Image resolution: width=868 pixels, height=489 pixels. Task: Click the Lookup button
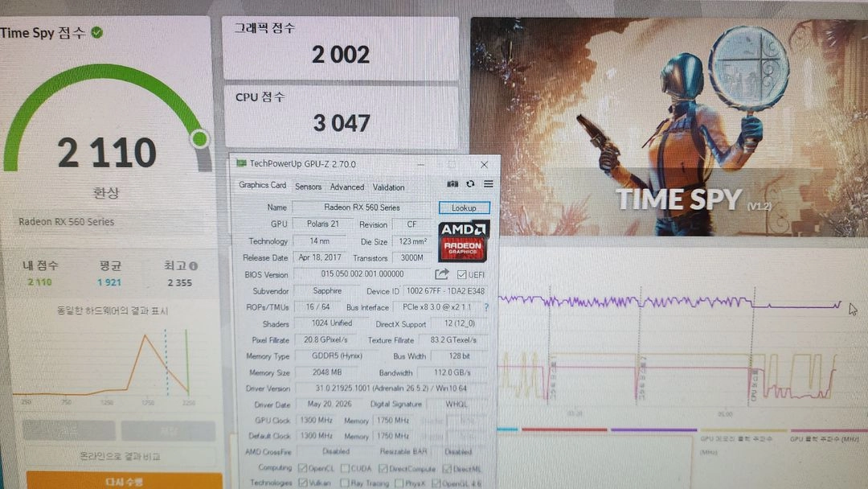(x=464, y=208)
